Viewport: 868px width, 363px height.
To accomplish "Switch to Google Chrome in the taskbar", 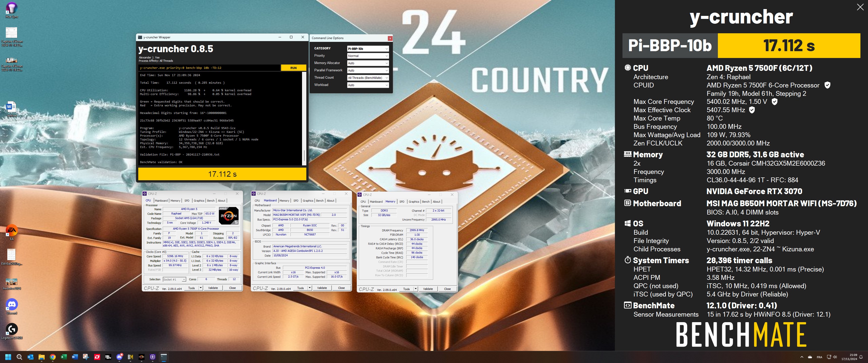I will (x=52, y=357).
